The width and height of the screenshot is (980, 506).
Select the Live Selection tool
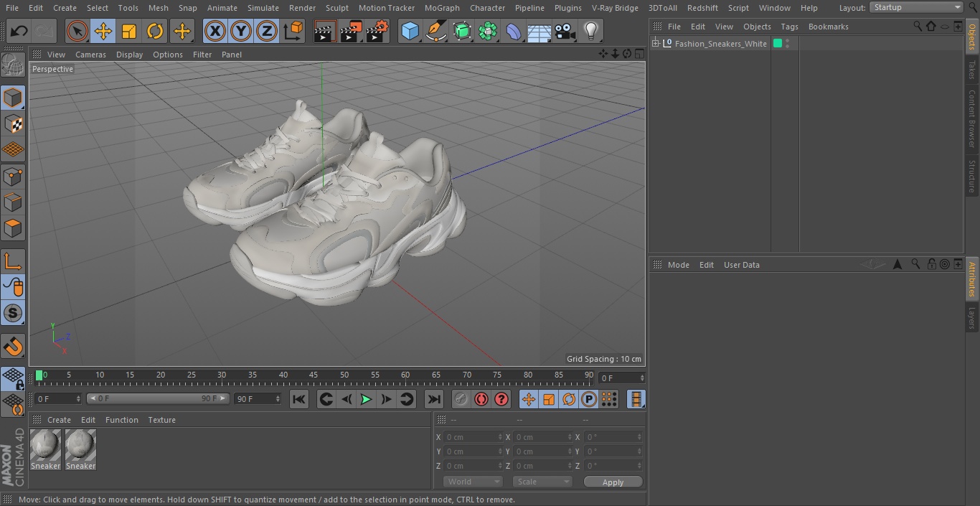(77, 31)
